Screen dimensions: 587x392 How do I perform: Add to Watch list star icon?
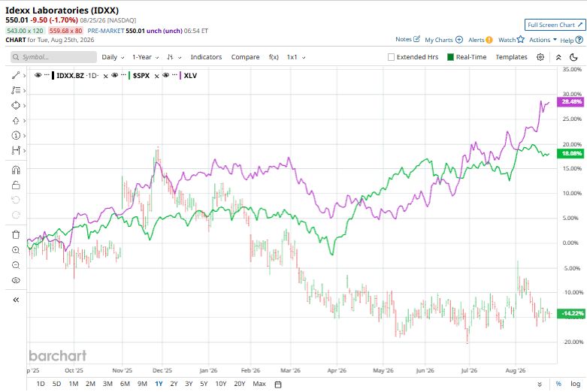pos(520,39)
